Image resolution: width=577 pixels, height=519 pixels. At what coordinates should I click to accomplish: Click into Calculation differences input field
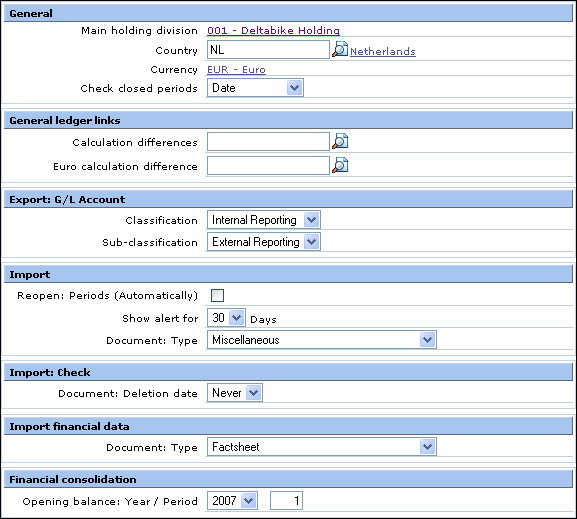point(268,142)
